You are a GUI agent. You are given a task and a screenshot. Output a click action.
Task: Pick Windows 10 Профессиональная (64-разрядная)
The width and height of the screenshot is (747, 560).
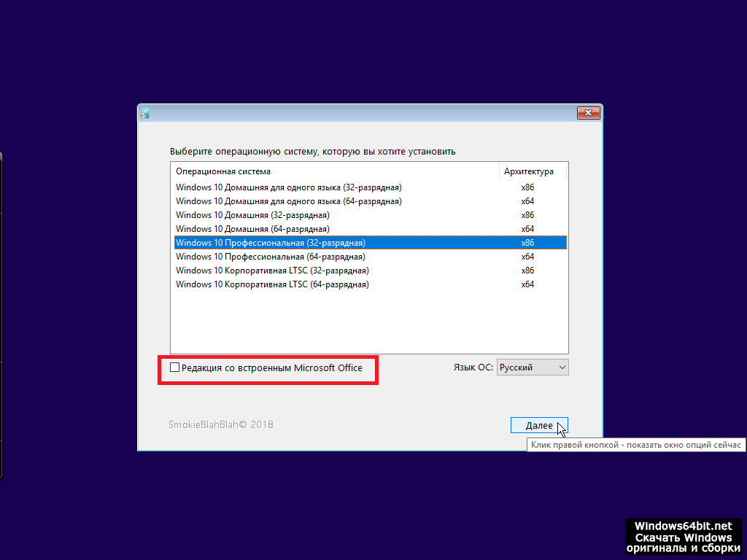click(270, 257)
